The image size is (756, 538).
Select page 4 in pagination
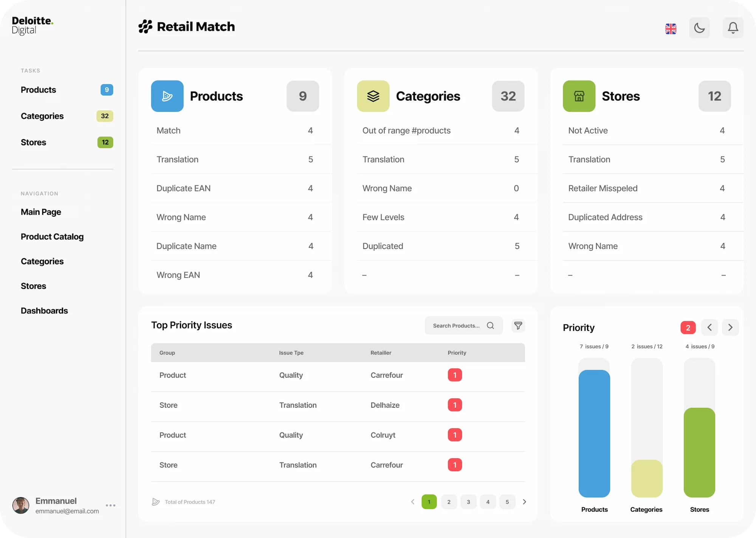pos(488,502)
